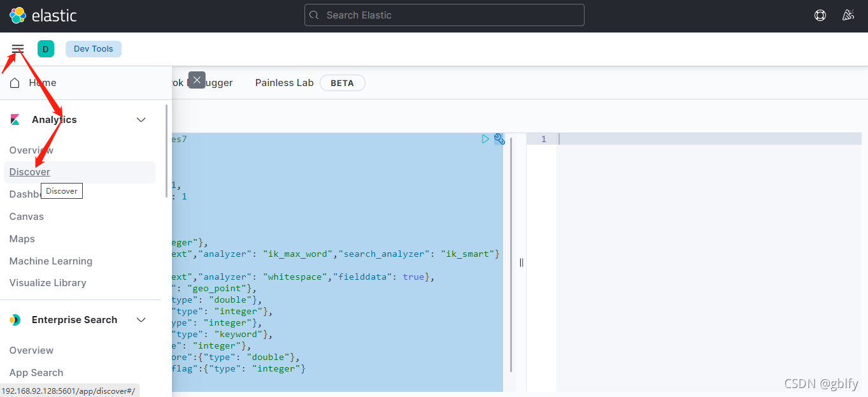Open the Discover link

tap(30, 172)
